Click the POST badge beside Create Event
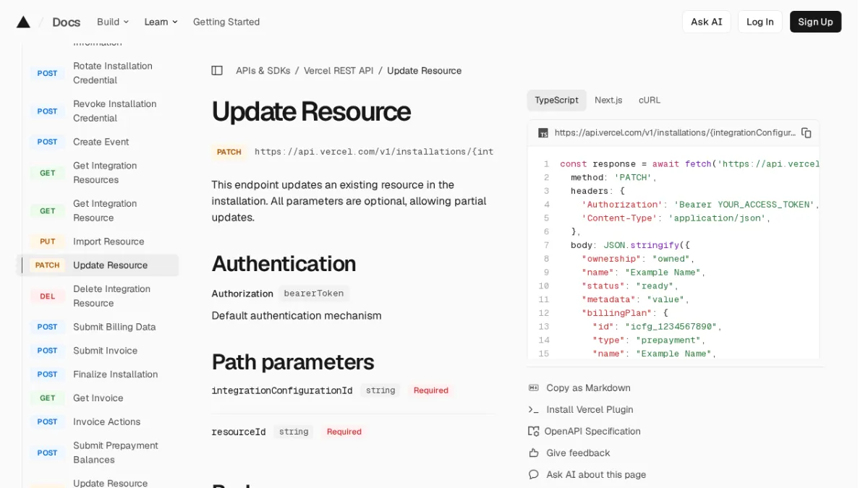Image resolution: width=868 pixels, height=488 pixels. (x=48, y=142)
